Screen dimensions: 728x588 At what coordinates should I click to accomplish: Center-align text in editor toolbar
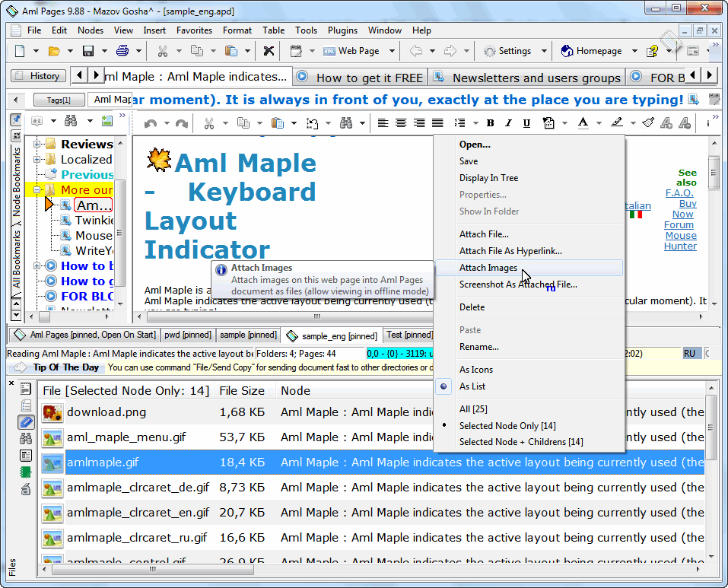click(x=401, y=123)
